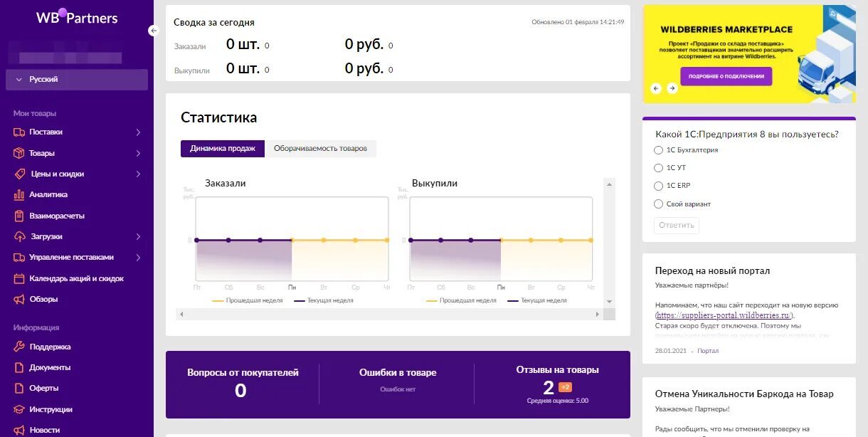Switch to the Оборачиваемость товаров tab
The height and width of the screenshot is (437, 868).
tap(320, 149)
